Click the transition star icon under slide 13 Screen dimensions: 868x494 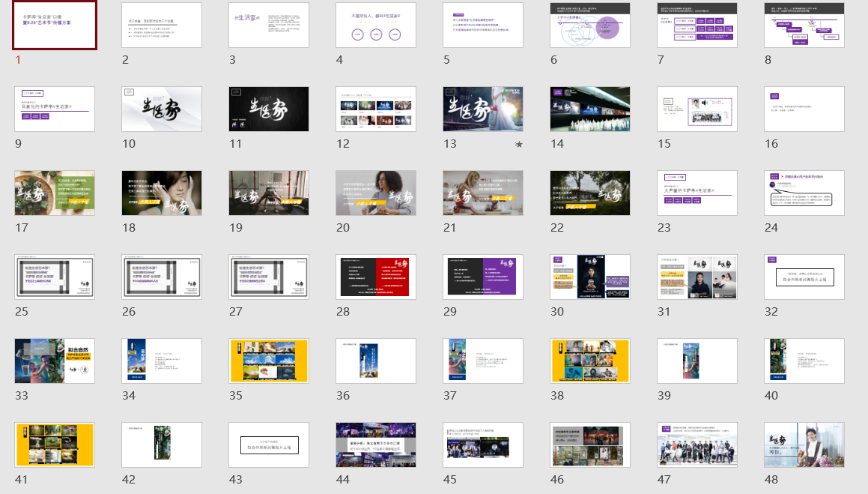click(519, 144)
